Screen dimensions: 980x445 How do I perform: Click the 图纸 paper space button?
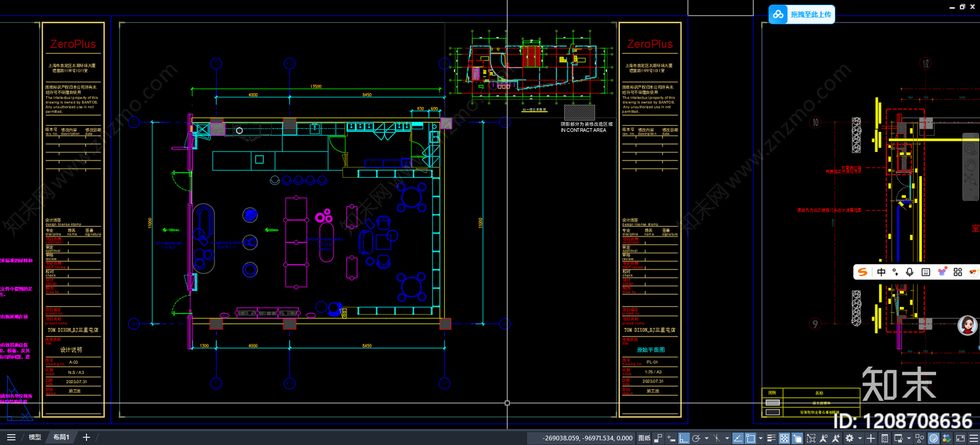644,438
